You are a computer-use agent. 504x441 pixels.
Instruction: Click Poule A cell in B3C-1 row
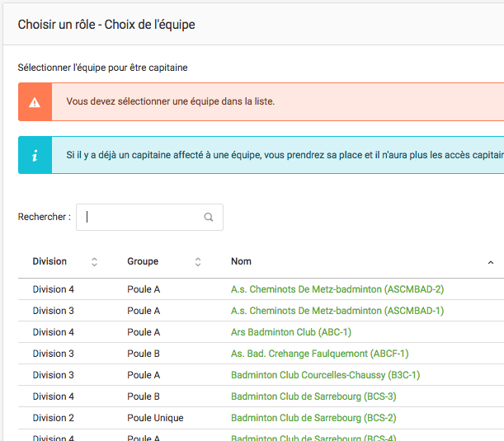coord(144,376)
